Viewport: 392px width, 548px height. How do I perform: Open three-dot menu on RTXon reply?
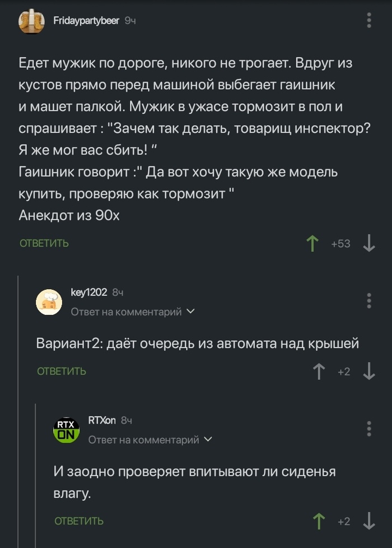click(x=368, y=429)
